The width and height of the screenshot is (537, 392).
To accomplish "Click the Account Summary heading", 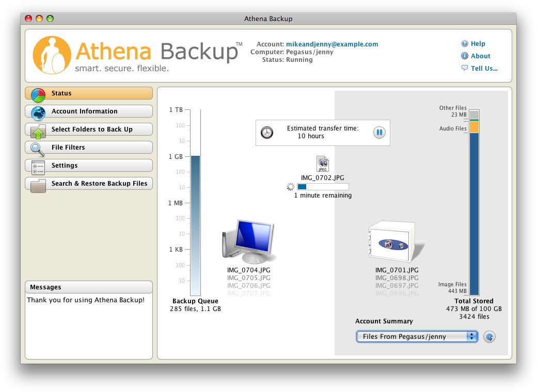I will coord(384,321).
